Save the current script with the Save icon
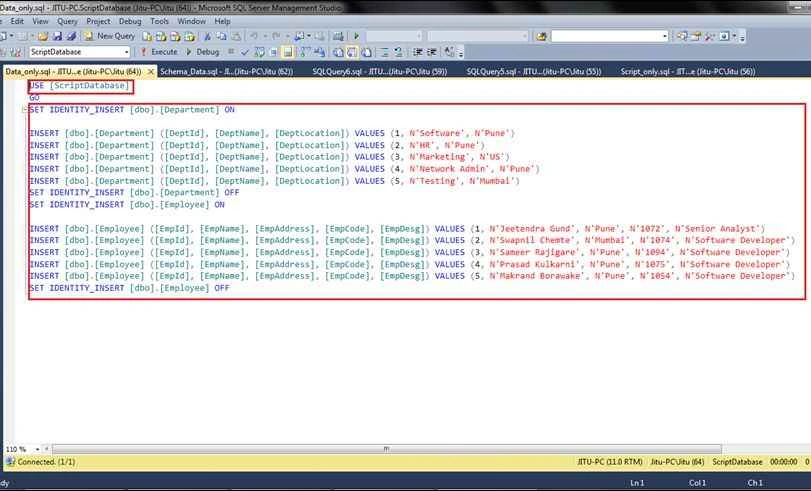 point(57,36)
